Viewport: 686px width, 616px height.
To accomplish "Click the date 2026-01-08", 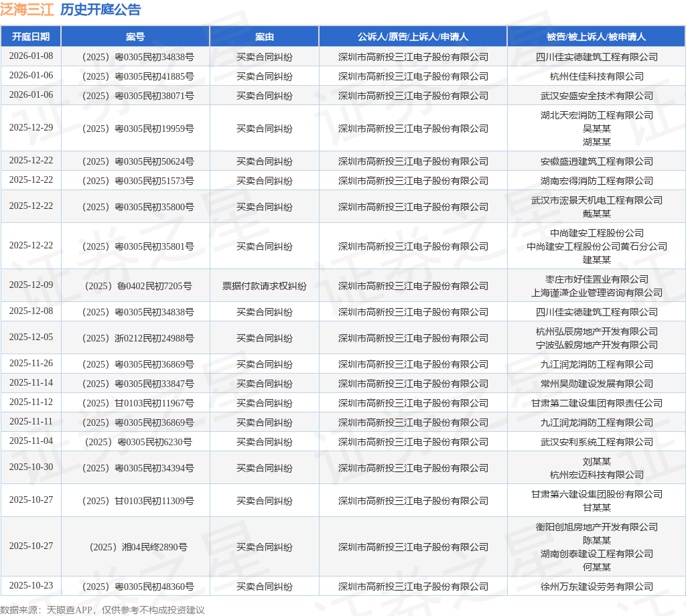I will [x=31, y=56].
